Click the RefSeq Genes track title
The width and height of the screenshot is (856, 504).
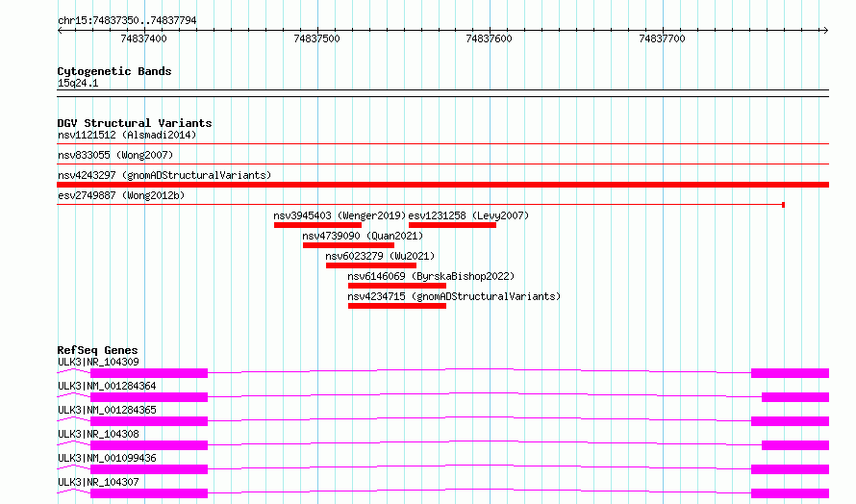[x=97, y=350]
